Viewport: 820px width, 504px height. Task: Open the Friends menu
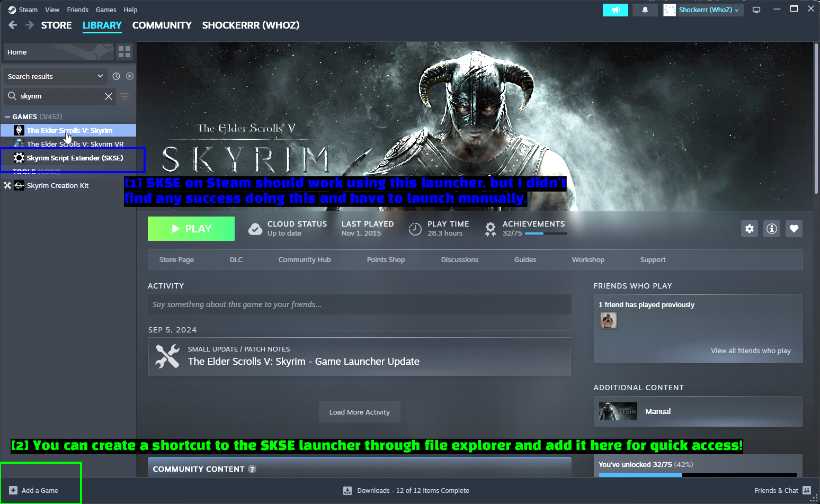click(x=78, y=10)
